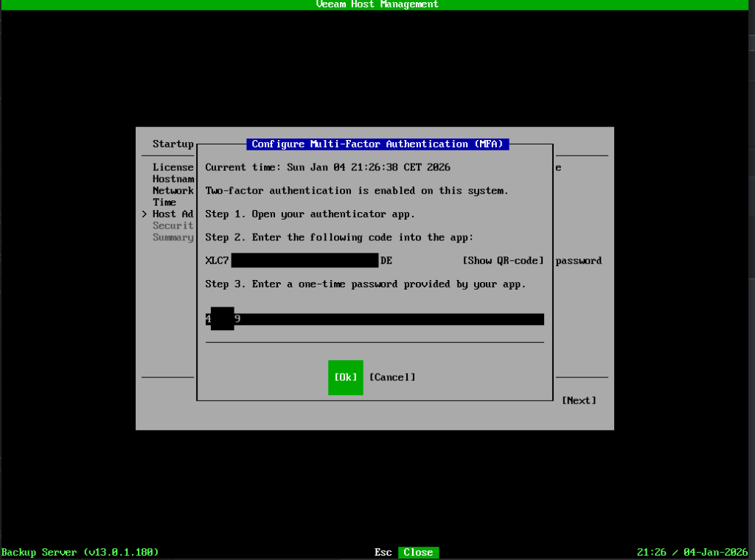Show the QR-code for the authenticator
Viewport: 755px width, 560px height.
[503, 261]
